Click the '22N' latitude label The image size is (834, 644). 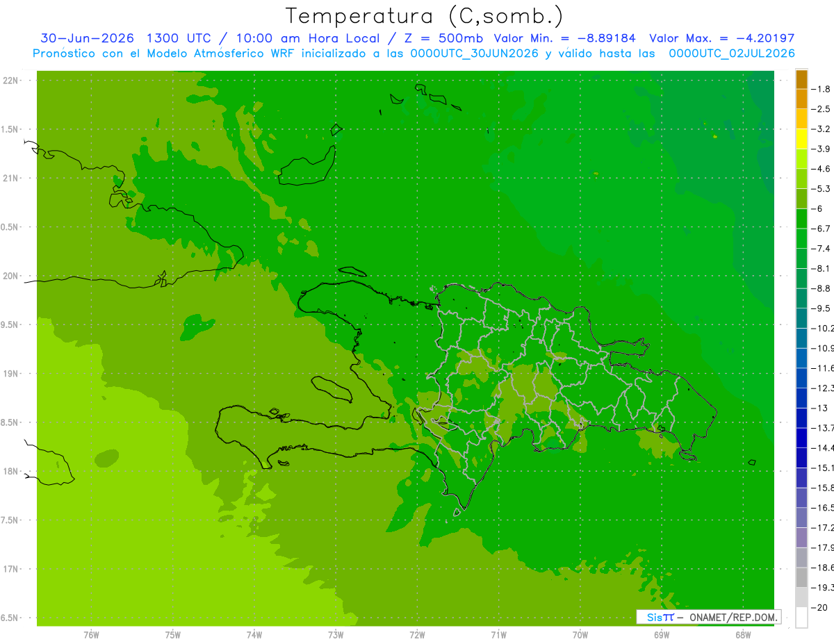[x=10, y=81]
